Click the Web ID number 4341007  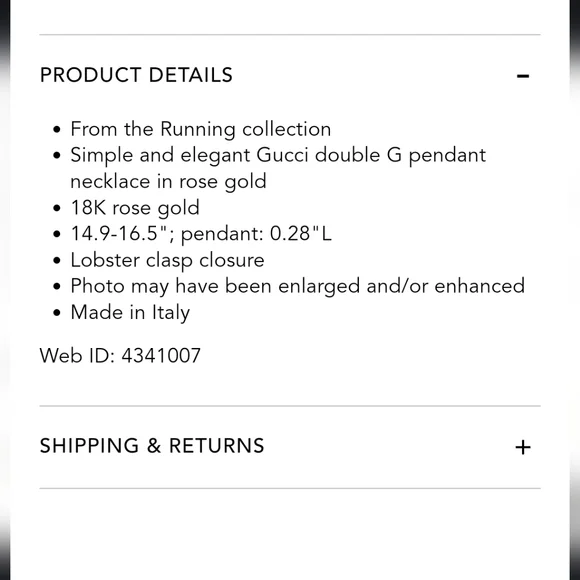pos(161,355)
